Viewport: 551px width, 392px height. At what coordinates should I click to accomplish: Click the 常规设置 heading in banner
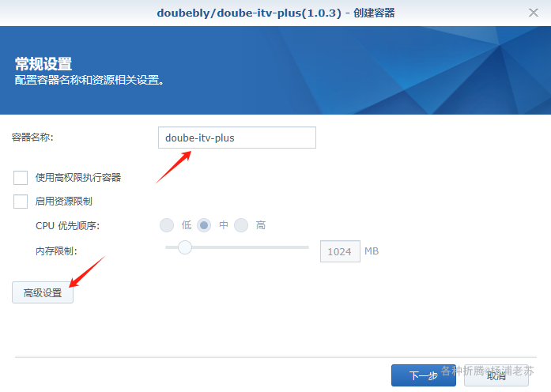[x=43, y=64]
